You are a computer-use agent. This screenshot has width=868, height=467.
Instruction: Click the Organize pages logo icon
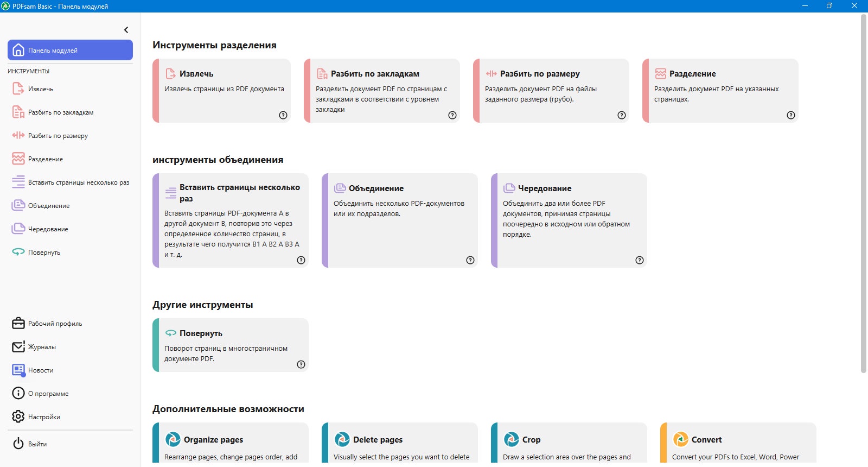coord(173,439)
